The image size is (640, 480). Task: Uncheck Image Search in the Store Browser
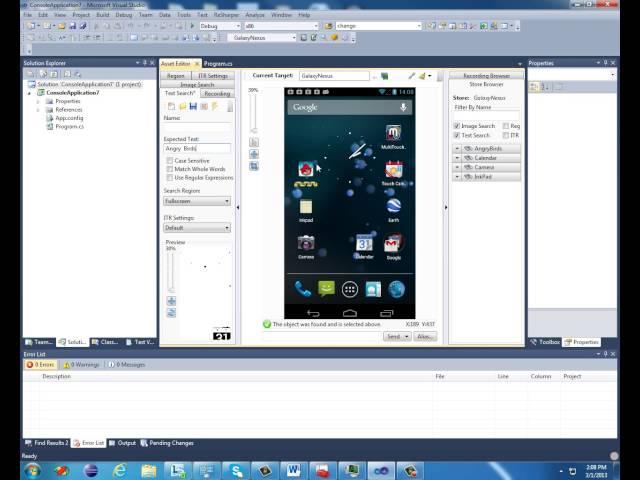[457, 126]
